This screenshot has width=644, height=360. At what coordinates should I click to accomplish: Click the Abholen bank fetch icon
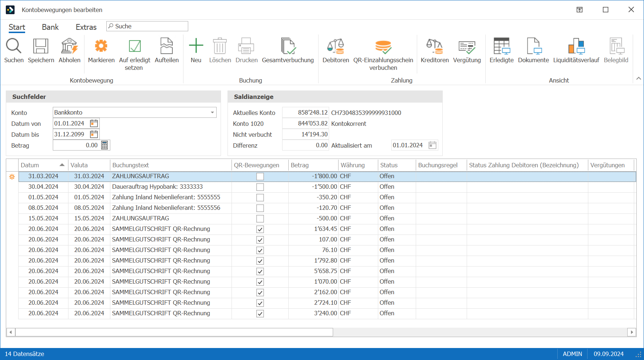pyautogui.click(x=69, y=46)
